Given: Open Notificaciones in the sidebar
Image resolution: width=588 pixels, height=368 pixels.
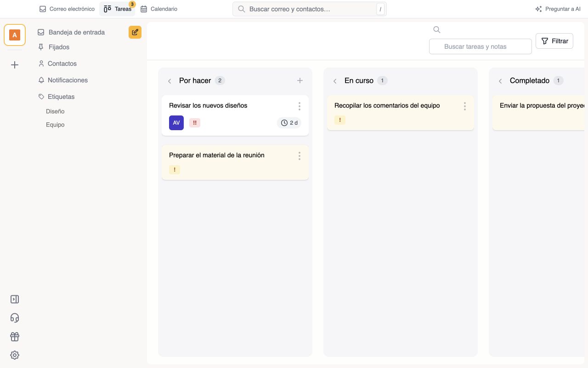Looking at the screenshot, I should tap(62, 80).
